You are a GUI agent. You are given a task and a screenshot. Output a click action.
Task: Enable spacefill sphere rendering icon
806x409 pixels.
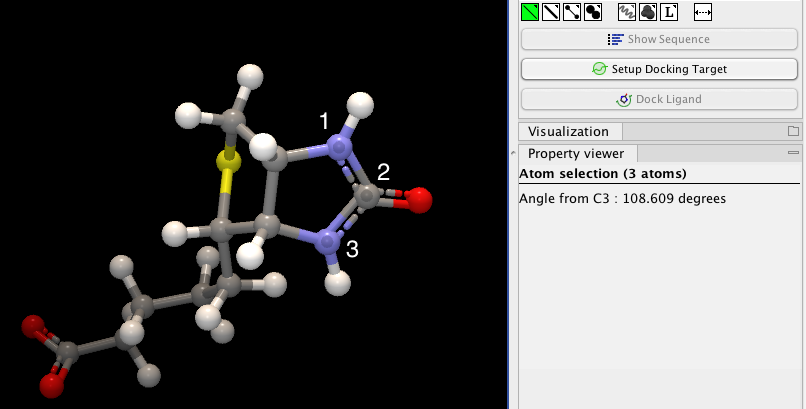(593, 12)
